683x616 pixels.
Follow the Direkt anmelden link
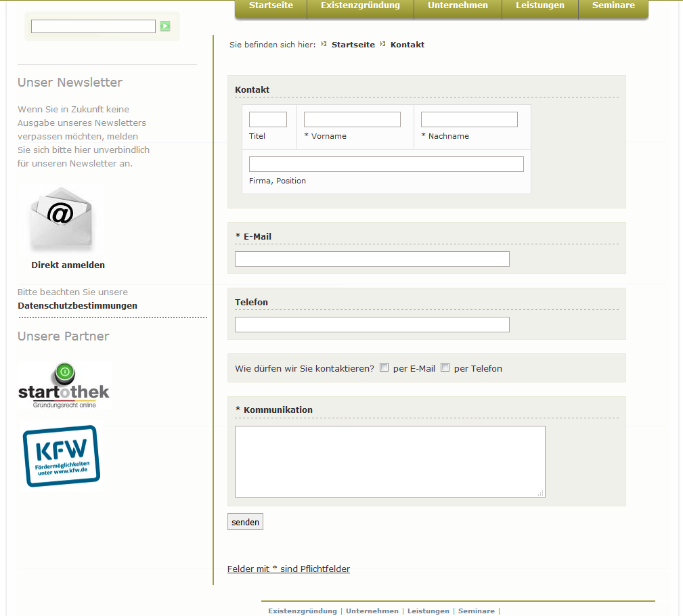coord(68,265)
